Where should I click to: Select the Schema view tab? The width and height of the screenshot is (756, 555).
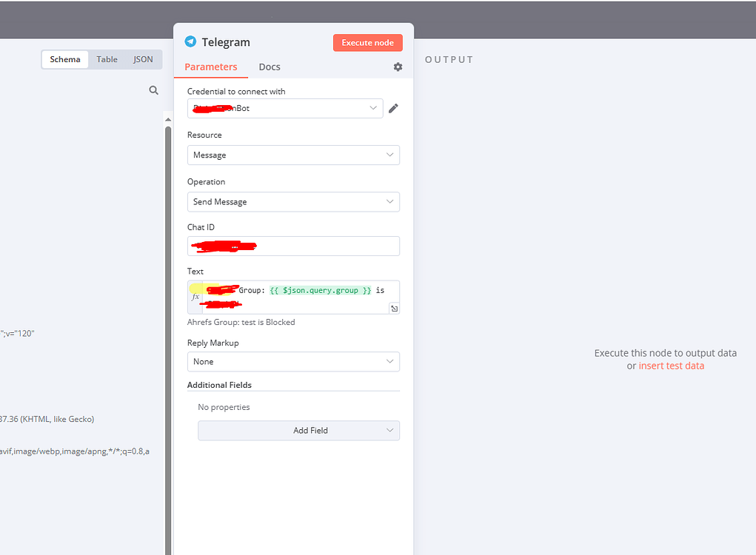click(x=65, y=59)
